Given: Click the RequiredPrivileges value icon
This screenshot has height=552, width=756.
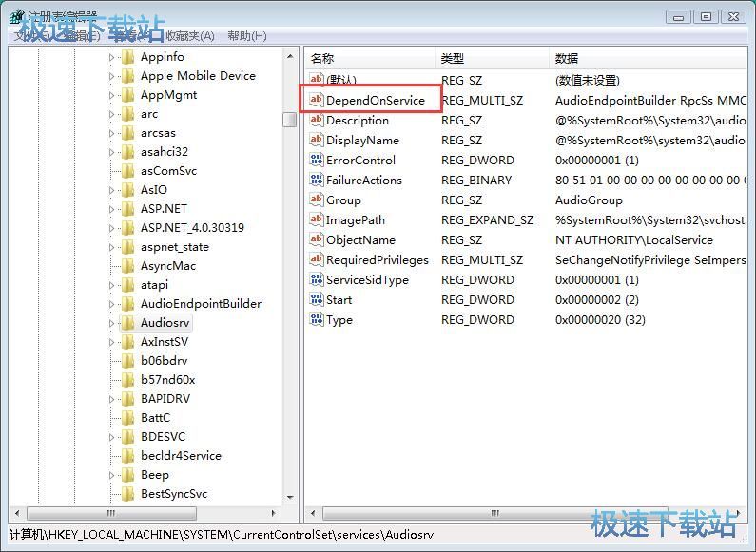Looking at the screenshot, I should [x=317, y=259].
